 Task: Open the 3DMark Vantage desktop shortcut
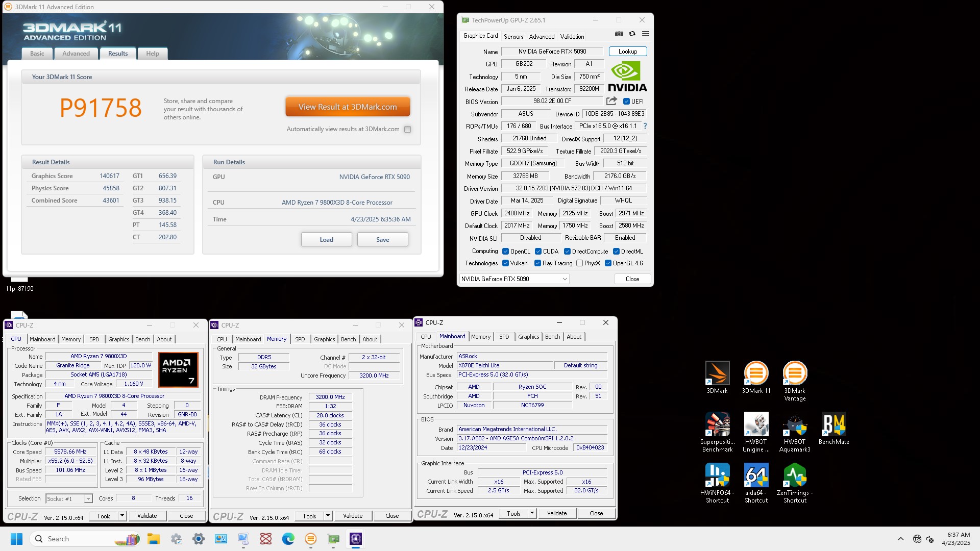tap(795, 382)
